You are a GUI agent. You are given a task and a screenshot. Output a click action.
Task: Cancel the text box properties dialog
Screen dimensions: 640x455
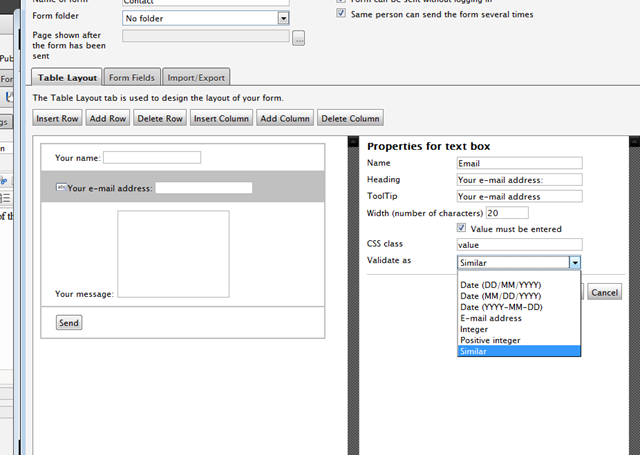604,292
